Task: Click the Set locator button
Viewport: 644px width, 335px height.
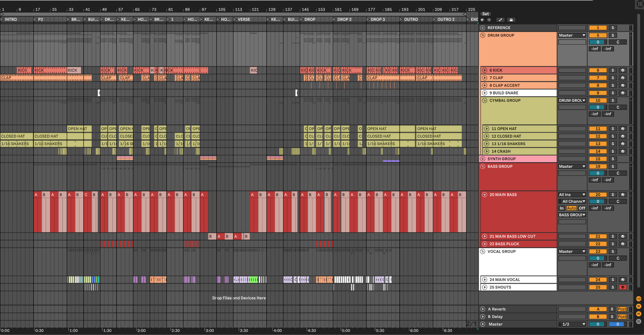Action: [486, 14]
